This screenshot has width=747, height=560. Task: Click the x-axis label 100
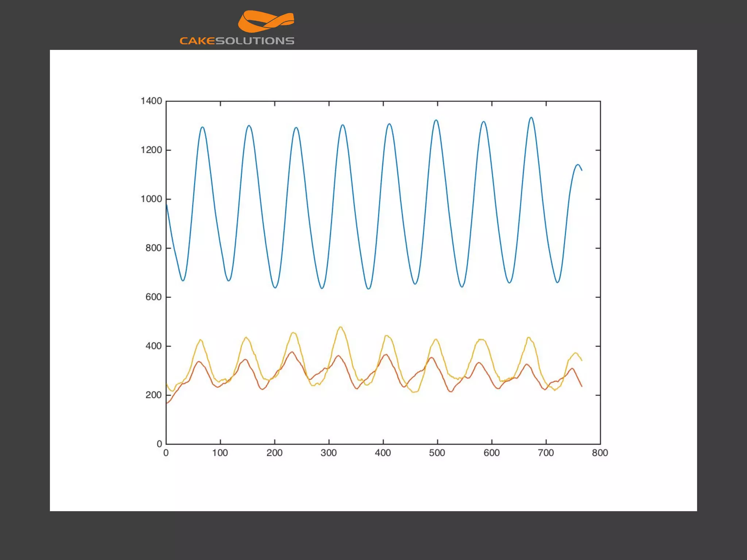click(220, 453)
